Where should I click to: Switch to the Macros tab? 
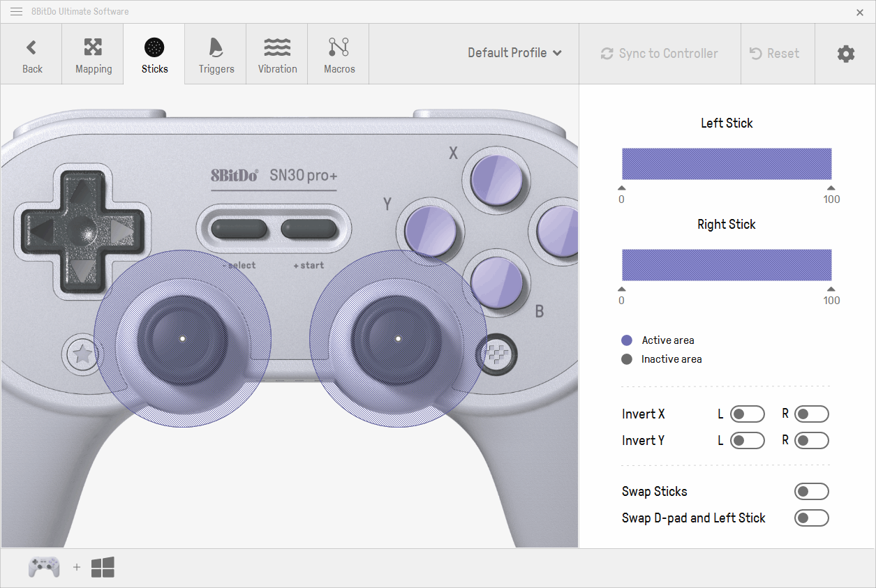coord(339,54)
